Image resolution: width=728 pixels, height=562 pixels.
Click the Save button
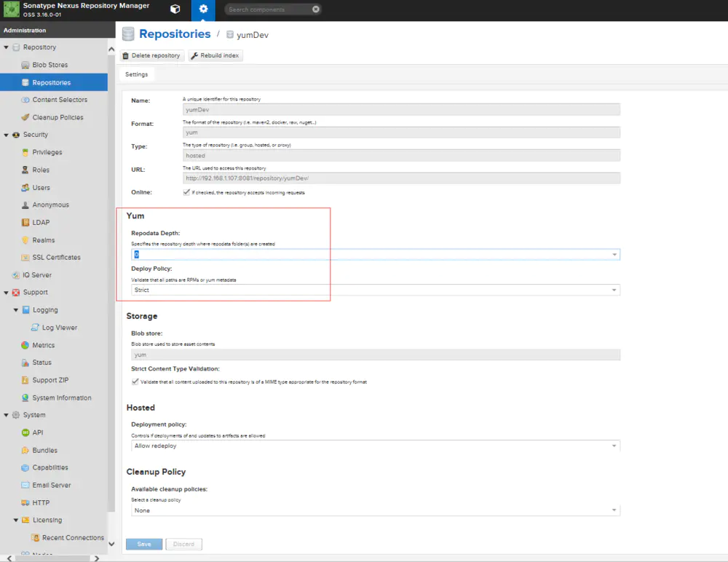(144, 544)
